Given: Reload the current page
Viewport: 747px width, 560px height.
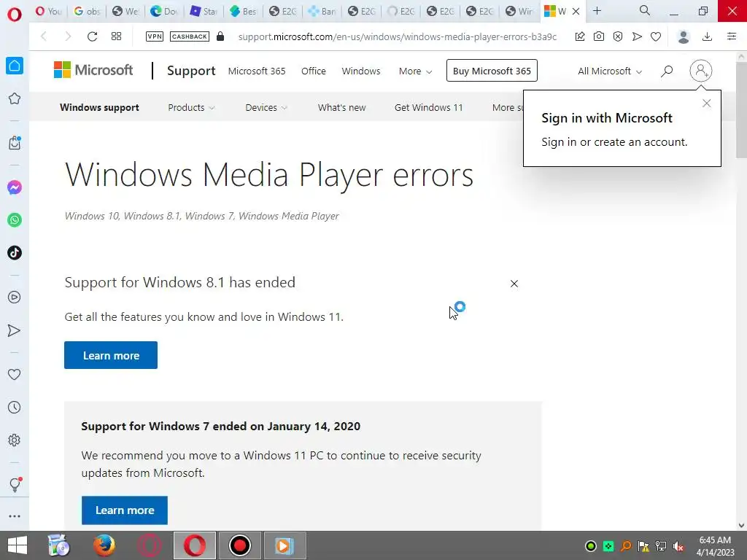Looking at the screenshot, I should pos(92,36).
